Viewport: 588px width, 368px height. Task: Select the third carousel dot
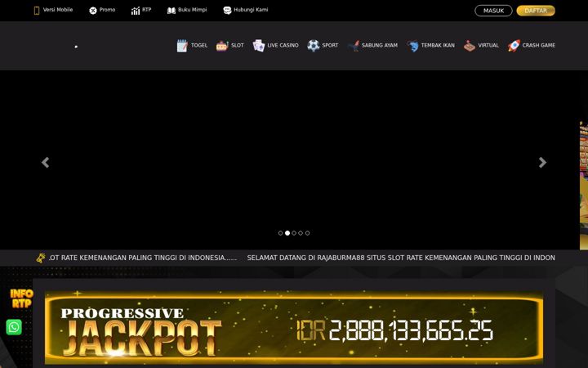pos(294,233)
